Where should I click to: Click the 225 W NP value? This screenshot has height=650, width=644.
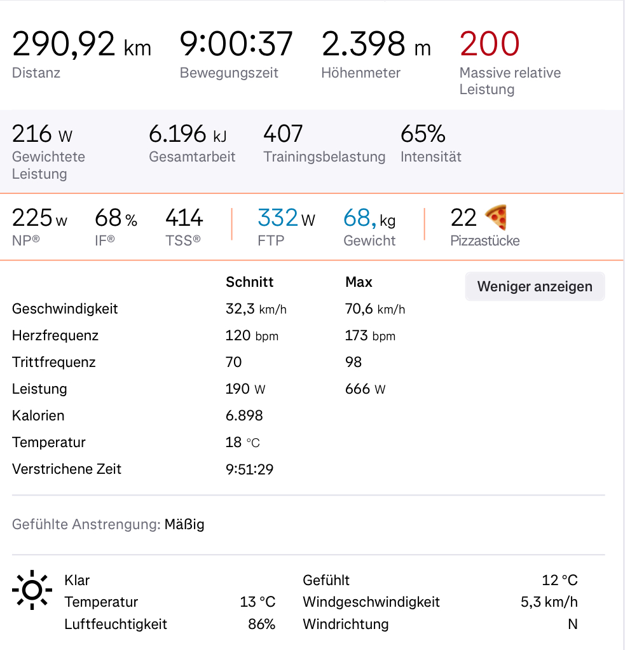[x=39, y=218]
